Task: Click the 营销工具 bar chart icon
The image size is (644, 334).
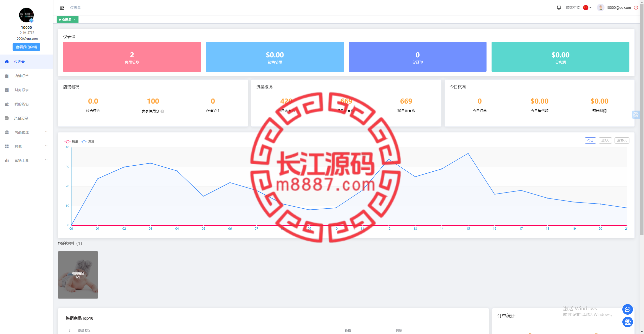Action: 7,160
